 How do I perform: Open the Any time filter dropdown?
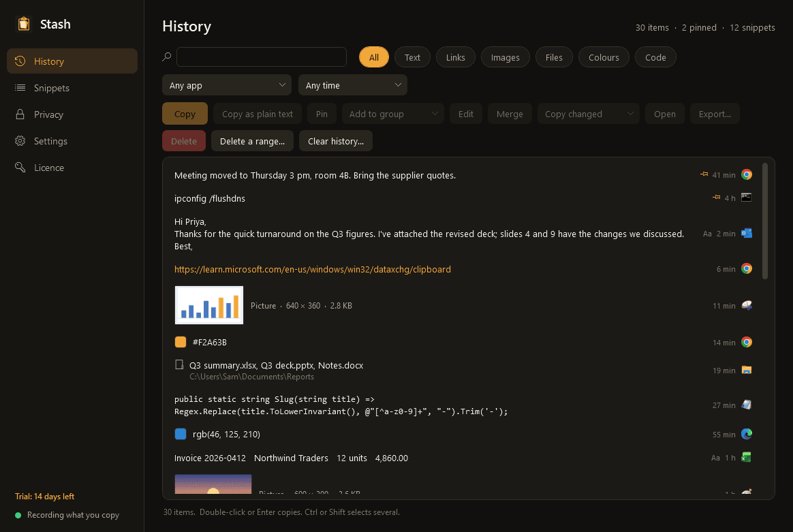[352, 85]
